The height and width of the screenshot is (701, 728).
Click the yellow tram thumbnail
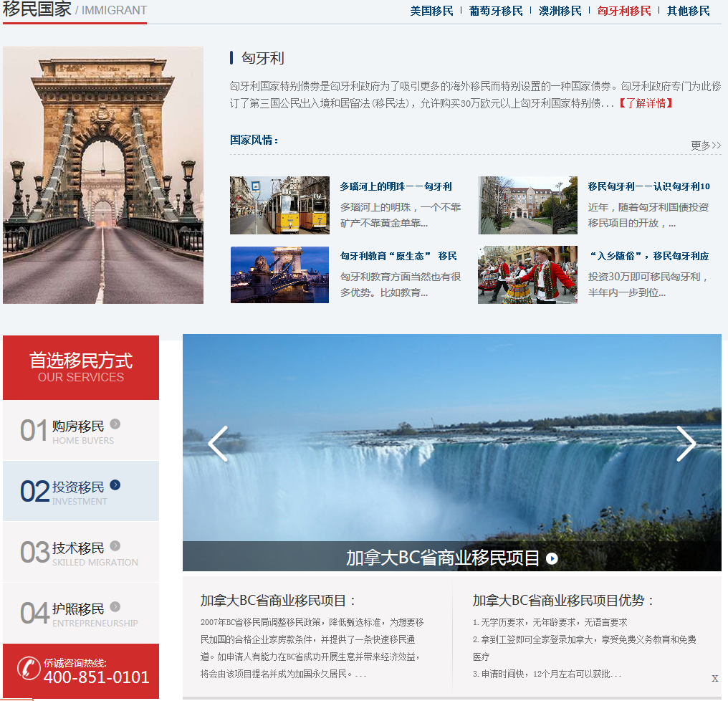point(279,205)
